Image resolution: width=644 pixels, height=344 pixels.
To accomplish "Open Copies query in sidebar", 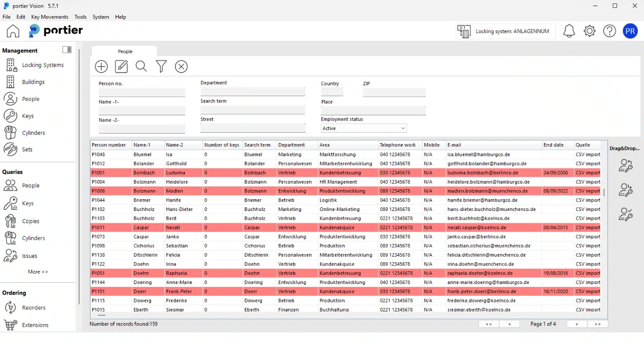I will pyautogui.click(x=23, y=221).
